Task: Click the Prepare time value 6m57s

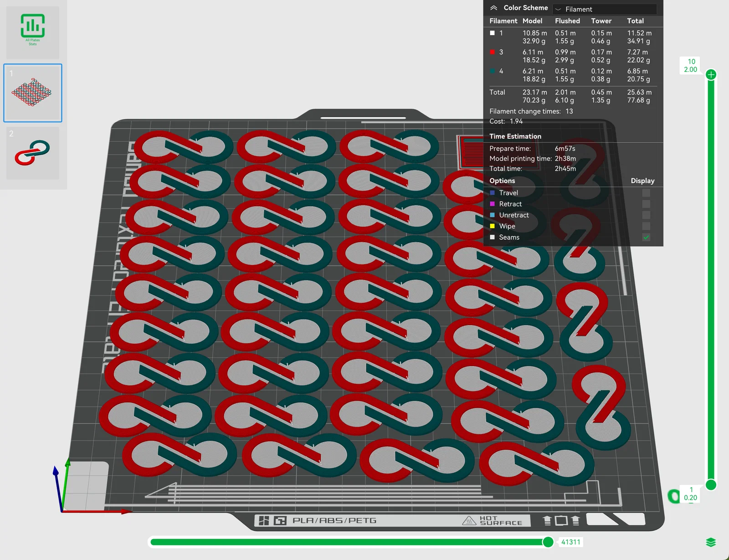Action: (x=565, y=148)
